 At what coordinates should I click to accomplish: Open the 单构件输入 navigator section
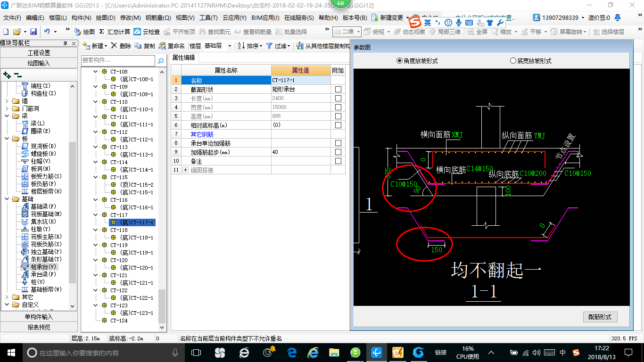pos(39,317)
